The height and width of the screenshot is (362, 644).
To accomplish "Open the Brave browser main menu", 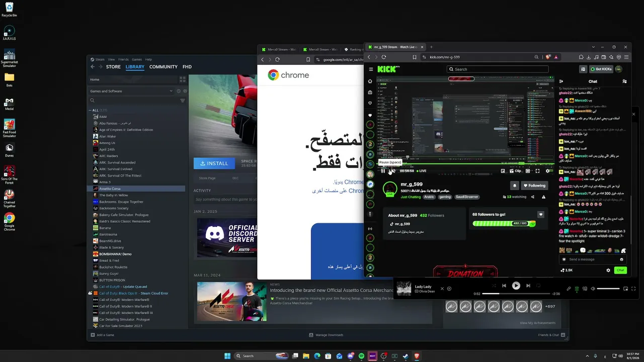I will click(x=626, y=57).
